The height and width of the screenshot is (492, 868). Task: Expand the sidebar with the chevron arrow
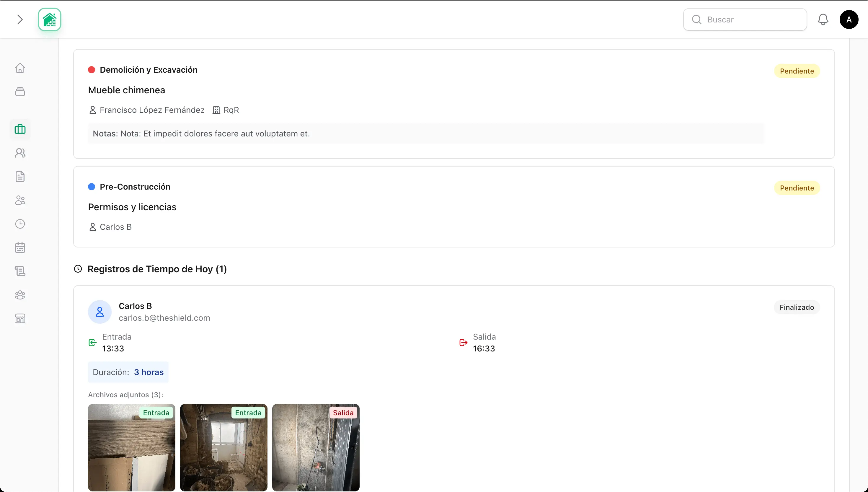(x=19, y=19)
